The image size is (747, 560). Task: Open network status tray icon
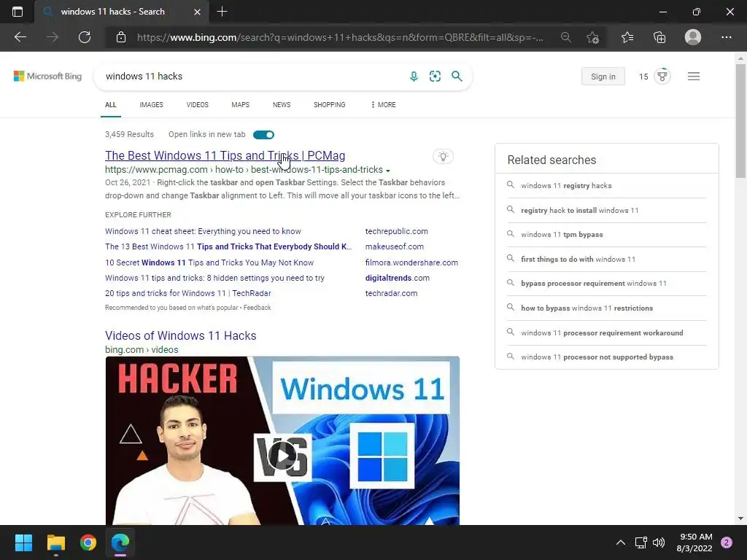(x=640, y=542)
